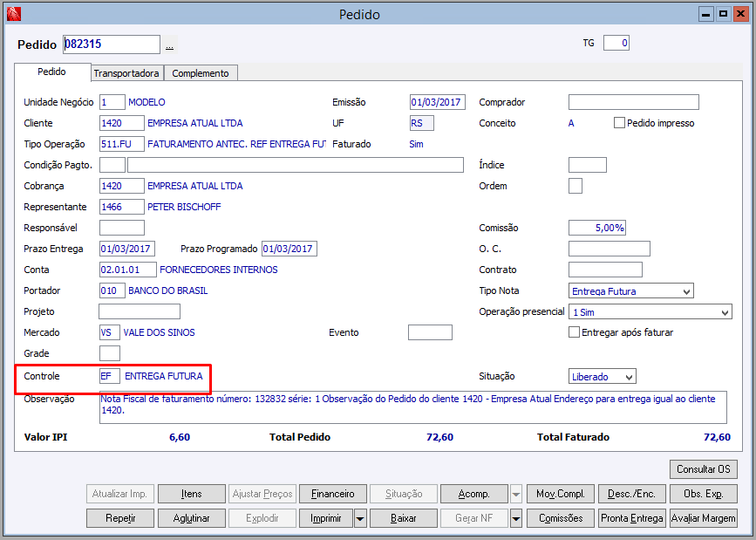756x540 pixels.
Task: Click the Imprimir button
Action: pyautogui.click(x=326, y=518)
